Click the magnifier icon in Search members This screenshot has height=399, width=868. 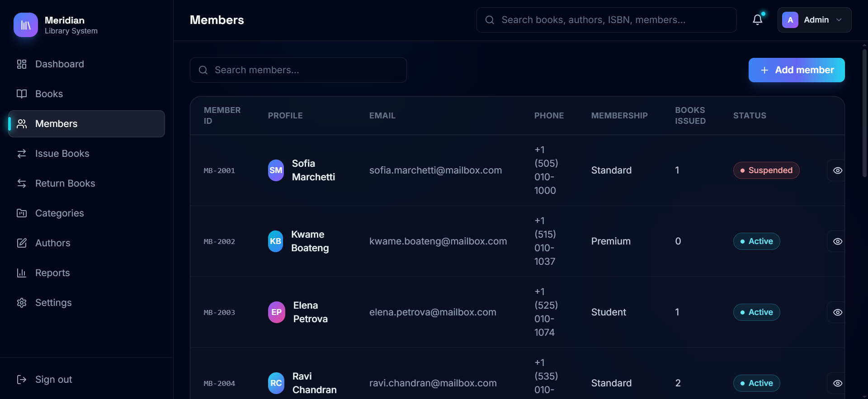(x=203, y=70)
